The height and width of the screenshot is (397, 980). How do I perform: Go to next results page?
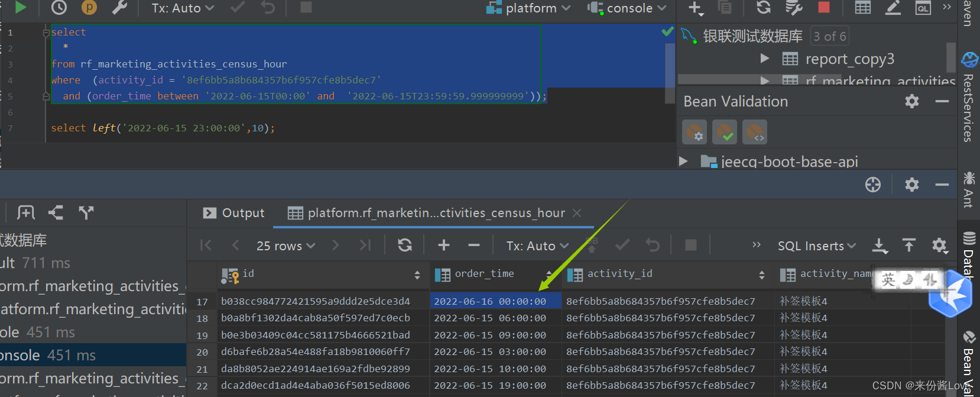(336, 245)
